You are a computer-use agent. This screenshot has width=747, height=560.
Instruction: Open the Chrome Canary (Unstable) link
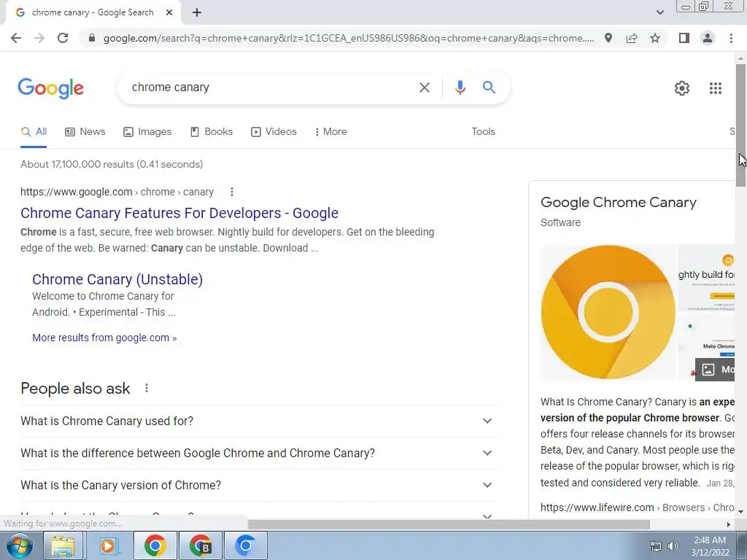(x=117, y=279)
